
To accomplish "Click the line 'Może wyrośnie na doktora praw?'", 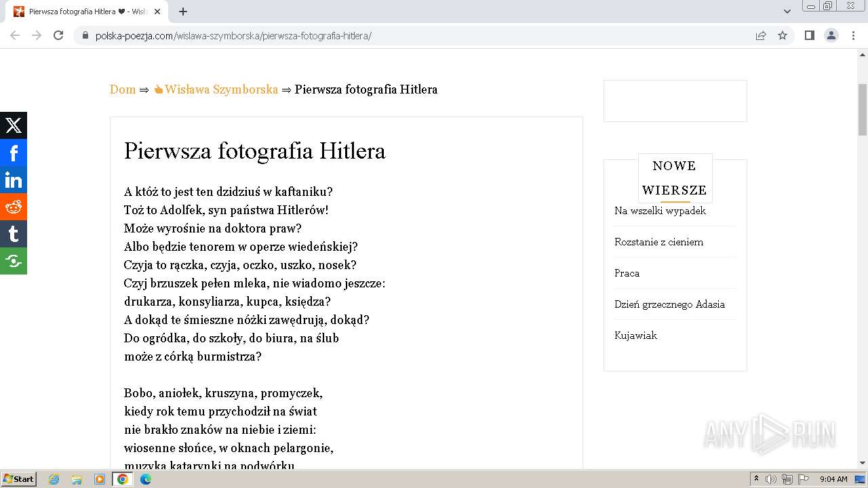I will (213, 228).
